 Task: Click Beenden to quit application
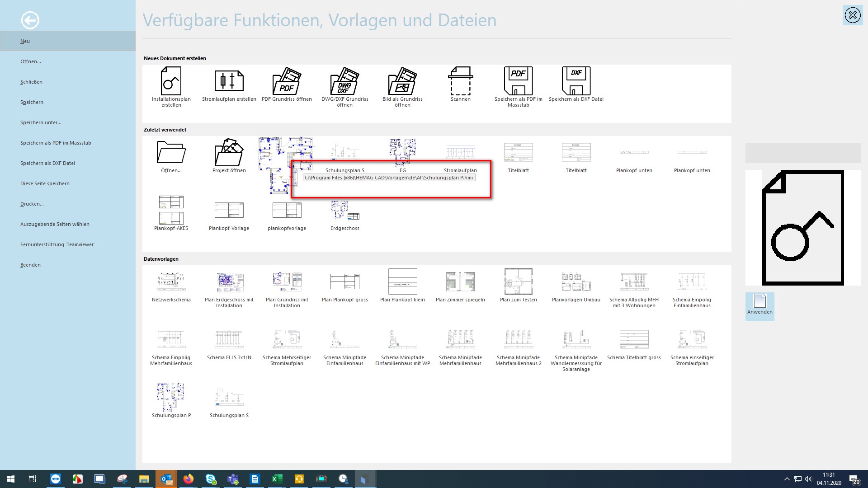30,265
